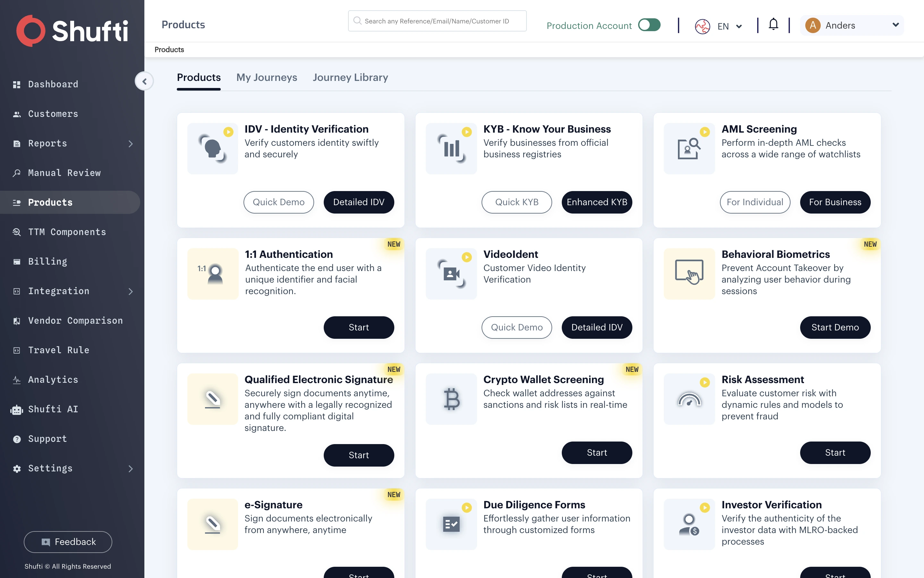Start the 1:1 Authentication product
Screen dimensions: 924x578
click(359, 328)
